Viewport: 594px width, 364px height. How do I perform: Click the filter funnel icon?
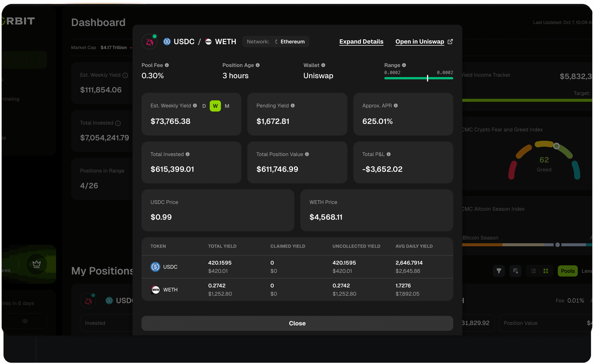pyautogui.click(x=499, y=271)
